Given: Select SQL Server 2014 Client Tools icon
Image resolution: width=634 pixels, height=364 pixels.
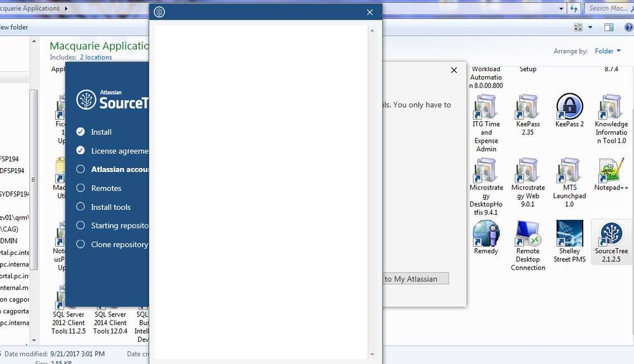Looking at the screenshot, I should (x=110, y=322).
